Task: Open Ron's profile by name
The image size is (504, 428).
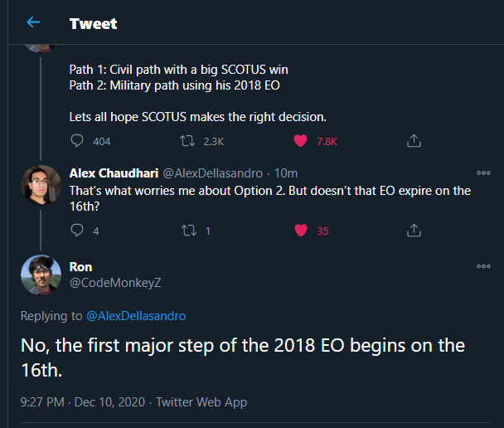Action: point(80,266)
